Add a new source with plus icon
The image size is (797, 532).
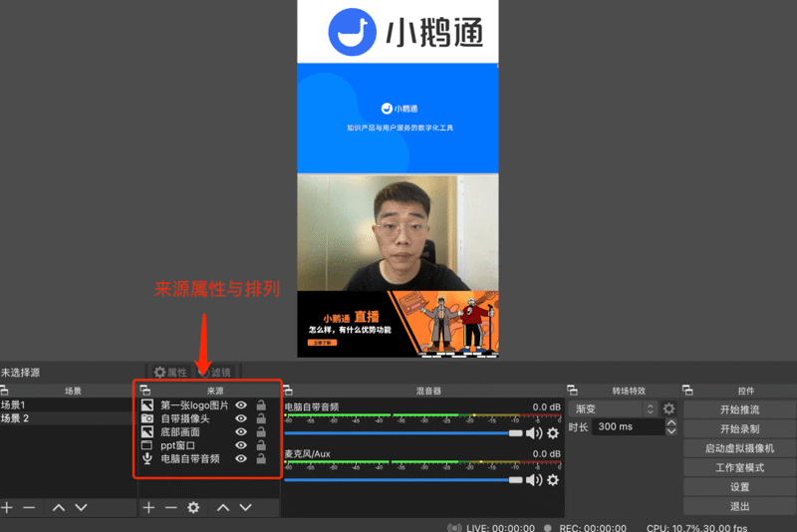click(x=148, y=507)
